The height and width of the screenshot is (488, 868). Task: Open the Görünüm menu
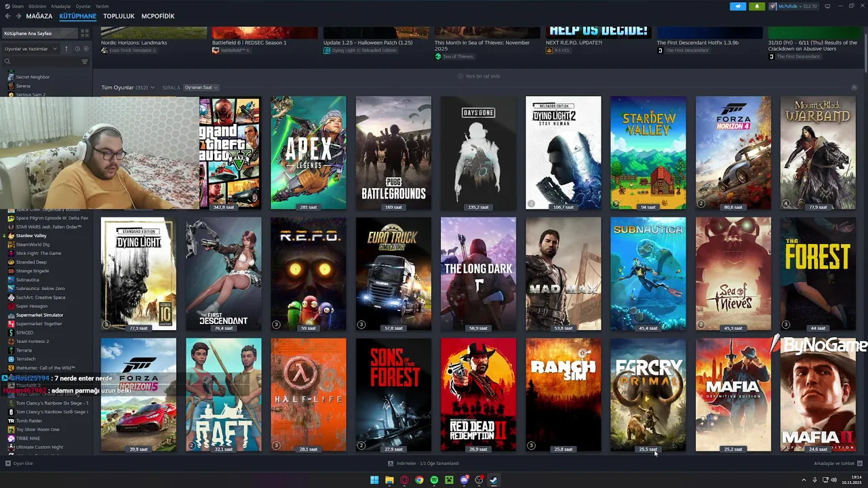point(38,6)
